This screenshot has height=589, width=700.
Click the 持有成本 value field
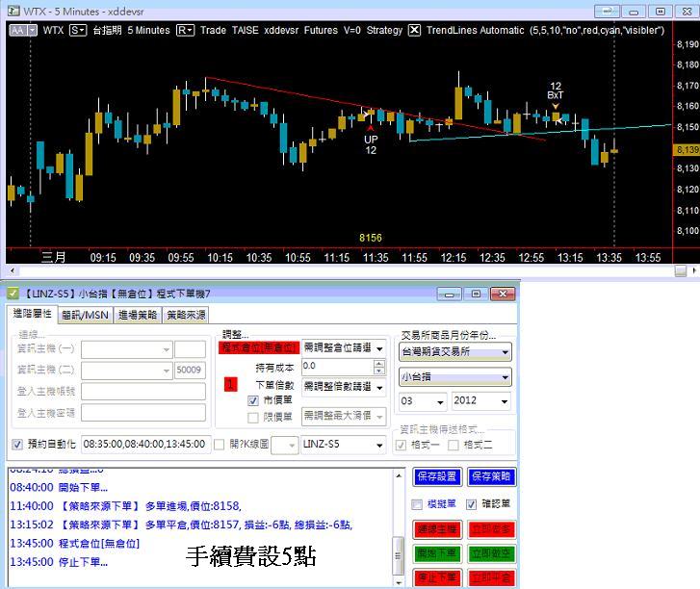pyautogui.click(x=338, y=367)
